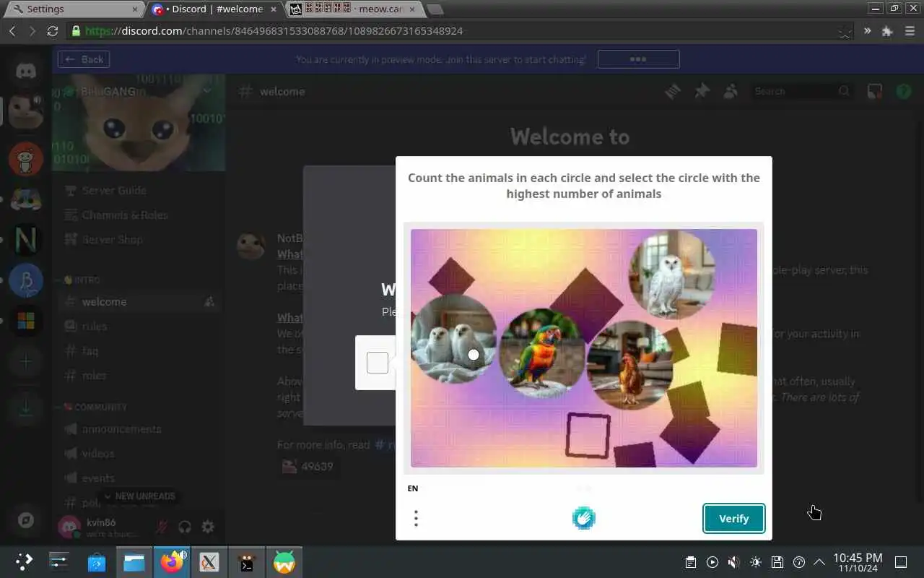The width and height of the screenshot is (924, 578).
Task: Expand the toolbar overflow chevrons
Action: point(867,31)
